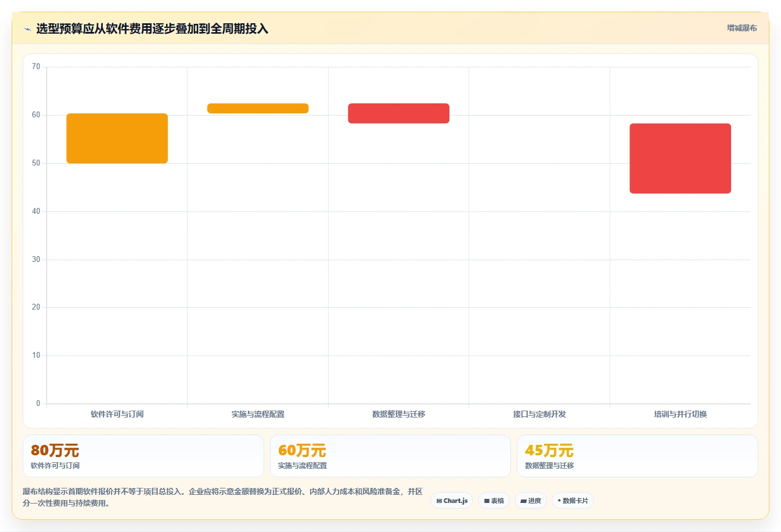This screenshot has height=532, width=781.
Task: Select the 表格 tag chip
Action: click(x=494, y=501)
